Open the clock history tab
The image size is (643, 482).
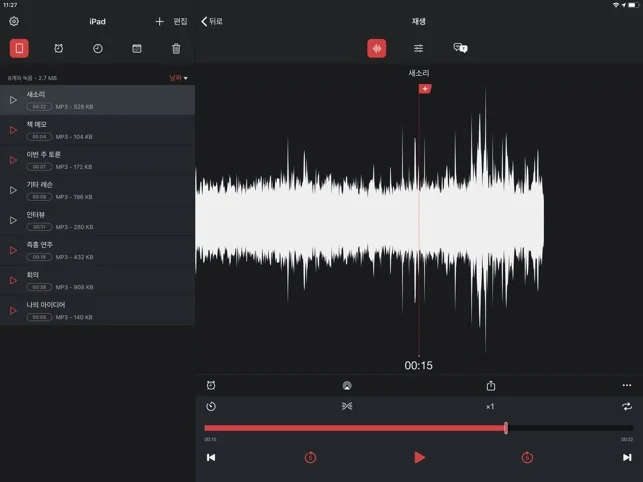pyautogui.click(x=98, y=48)
